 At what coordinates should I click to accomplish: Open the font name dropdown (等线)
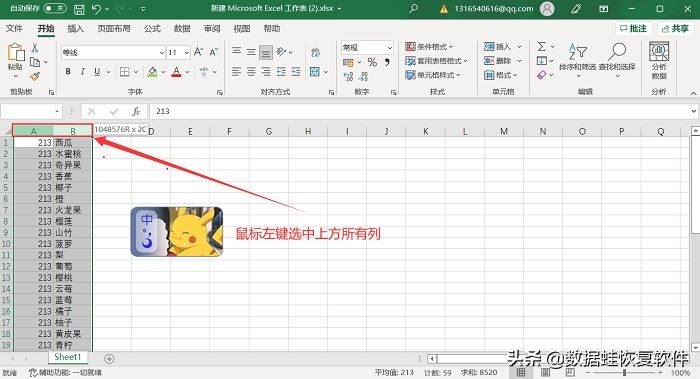tap(161, 53)
